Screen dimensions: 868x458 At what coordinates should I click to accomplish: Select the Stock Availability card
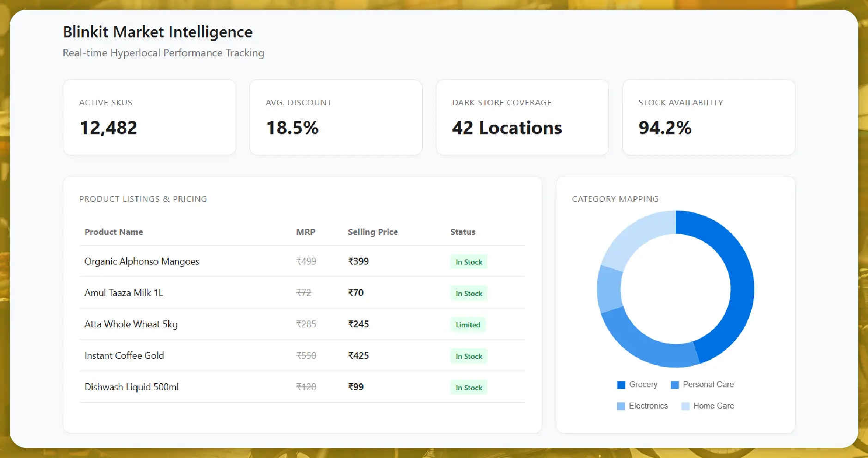pyautogui.click(x=709, y=117)
